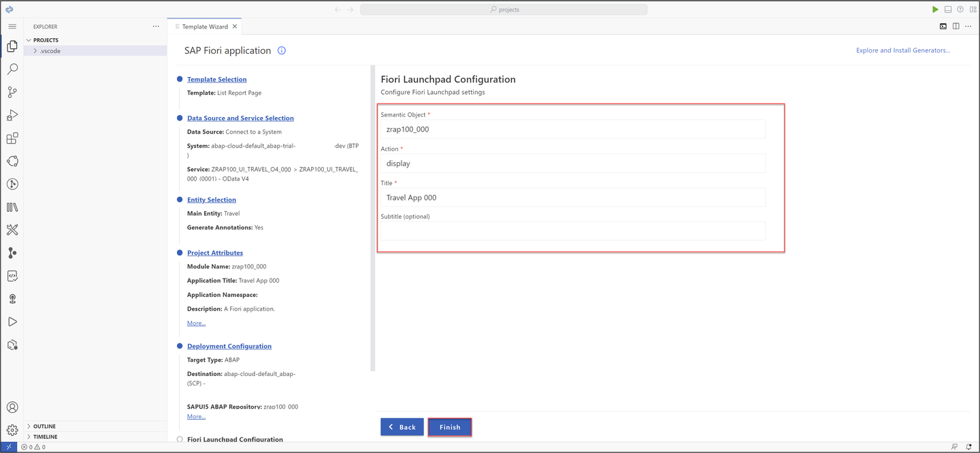This screenshot has height=453, width=980.
Task: Toggle the bottom panel layout icon
Action: (x=947, y=10)
